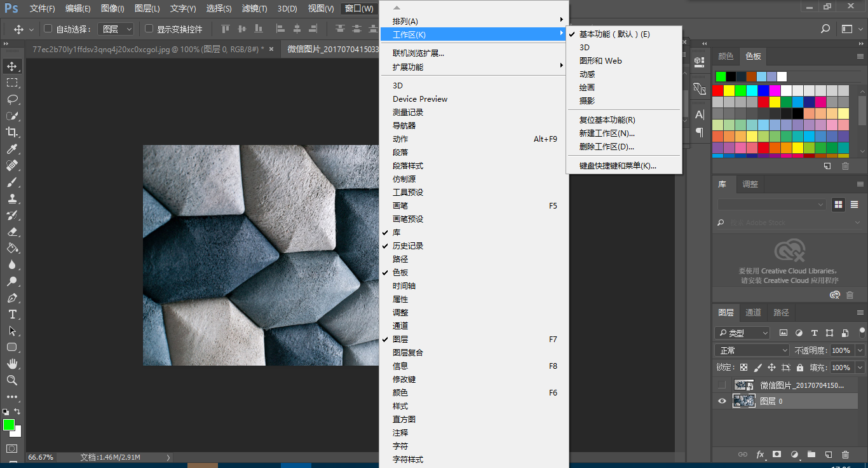868x468 pixels.
Task: Enable the 显示变换控件 checkbox
Action: [x=149, y=29]
